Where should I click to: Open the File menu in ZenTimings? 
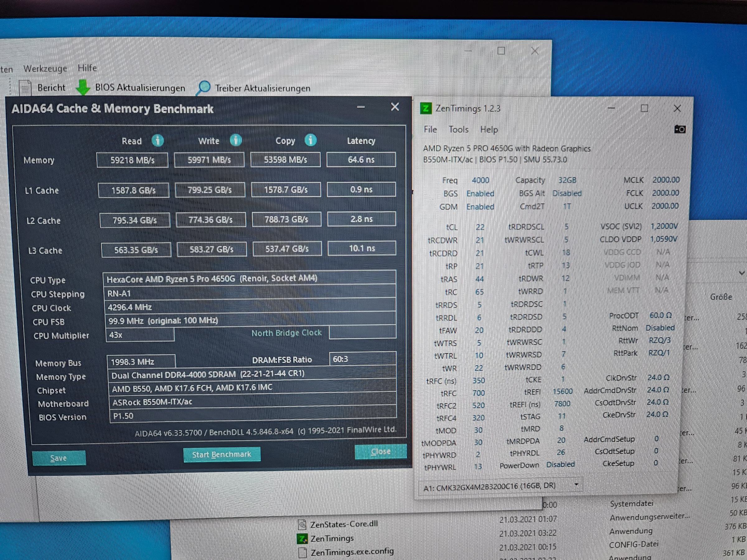430,130
